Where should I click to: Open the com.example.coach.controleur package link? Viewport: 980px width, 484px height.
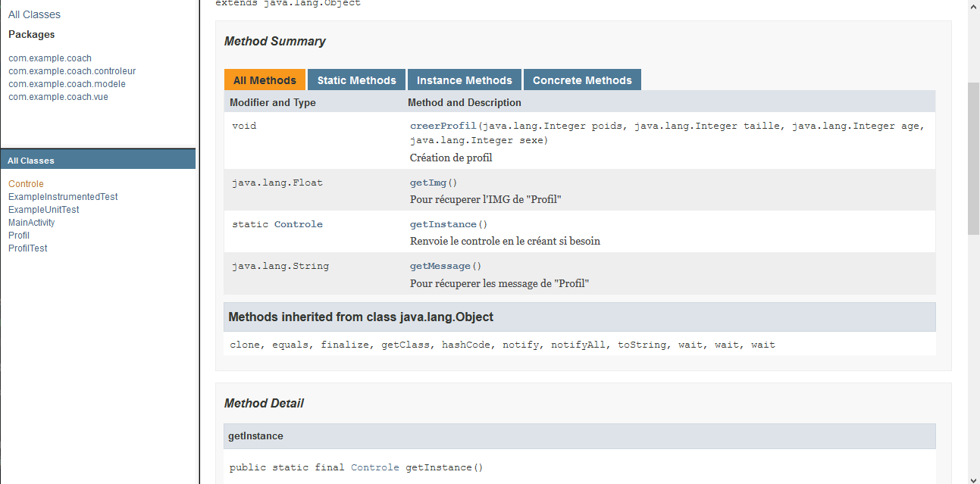pos(72,71)
